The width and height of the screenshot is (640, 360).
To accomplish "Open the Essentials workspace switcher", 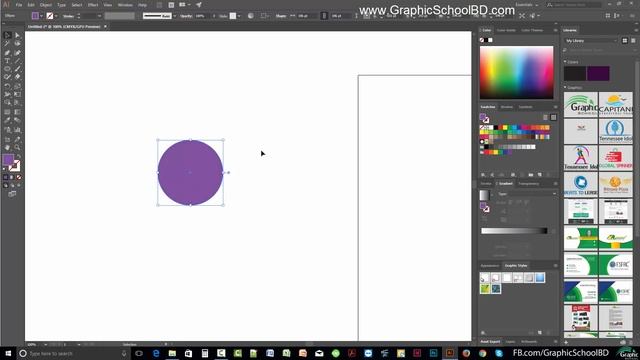I will [x=527, y=5].
